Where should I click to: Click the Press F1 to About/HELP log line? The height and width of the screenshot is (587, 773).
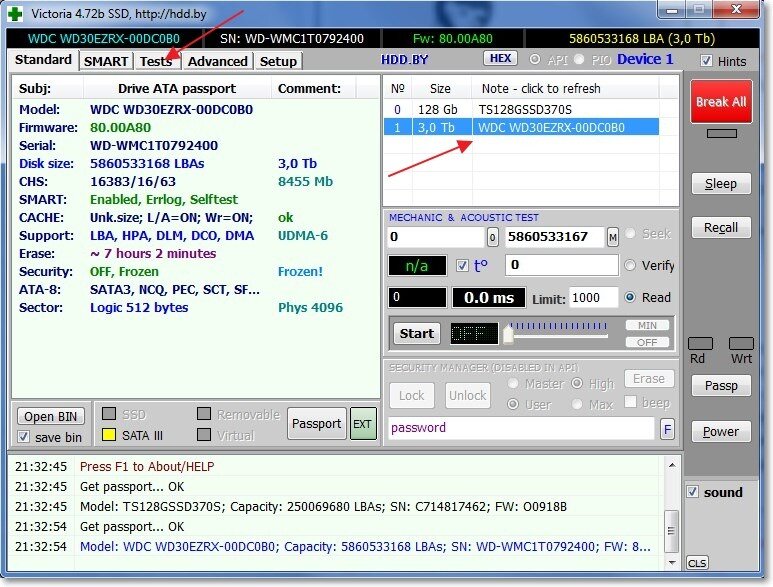tap(147, 466)
